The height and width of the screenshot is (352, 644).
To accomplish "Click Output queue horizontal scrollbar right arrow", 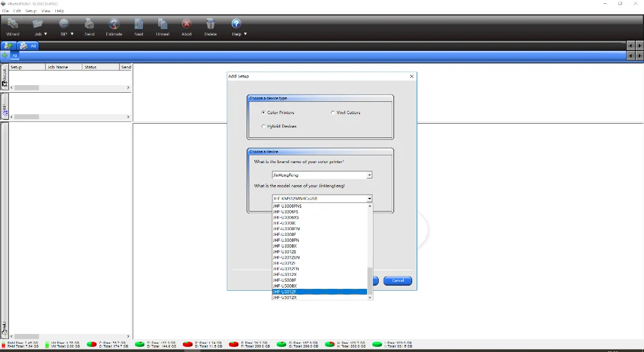I will [128, 88].
